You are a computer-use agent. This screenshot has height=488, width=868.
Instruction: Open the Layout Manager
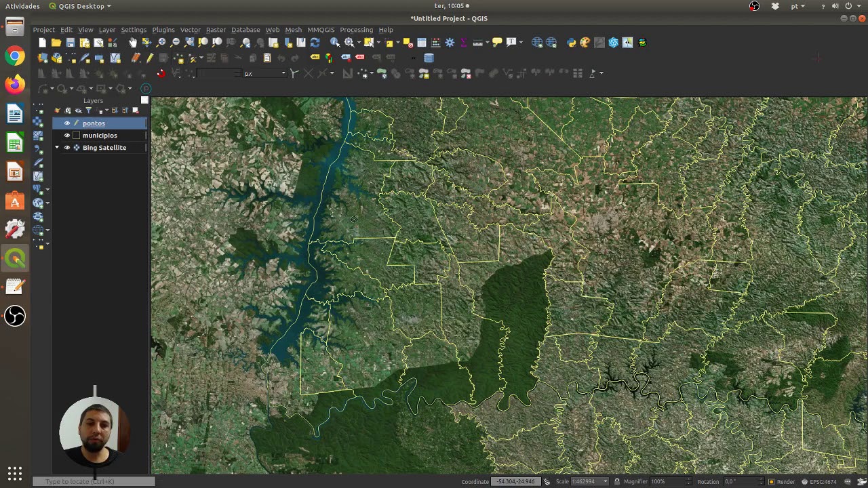98,42
